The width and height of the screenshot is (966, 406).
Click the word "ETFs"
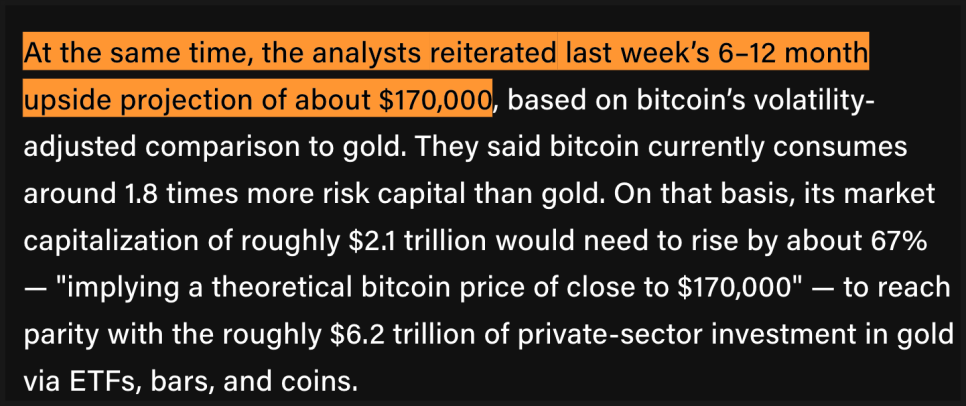click(105, 380)
